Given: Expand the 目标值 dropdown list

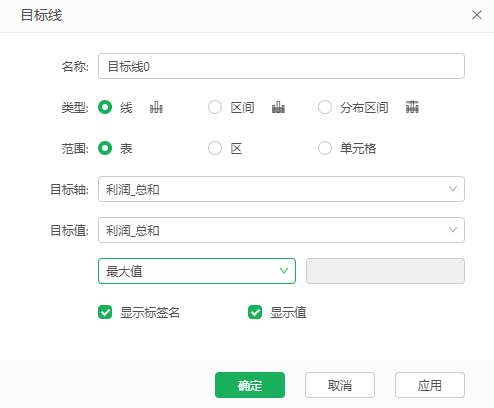Looking at the screenshot, I should tap(281, 230).
